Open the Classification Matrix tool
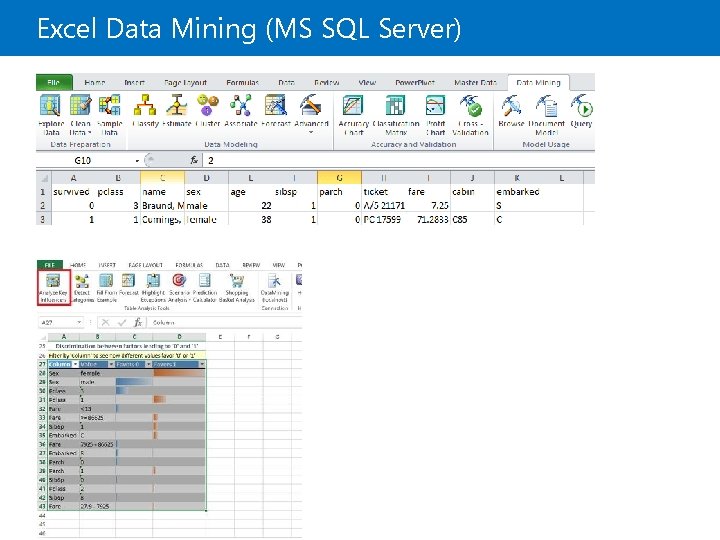This screenshot has width=720, height=540. coord(396,115)
